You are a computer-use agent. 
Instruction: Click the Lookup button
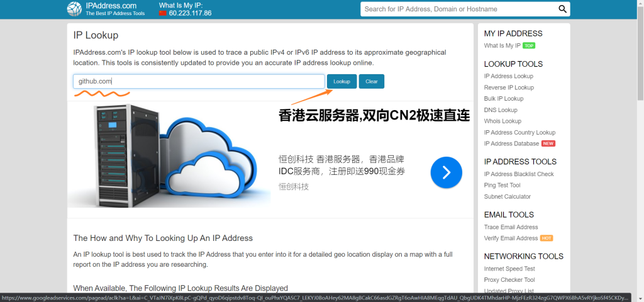[341, 81]
